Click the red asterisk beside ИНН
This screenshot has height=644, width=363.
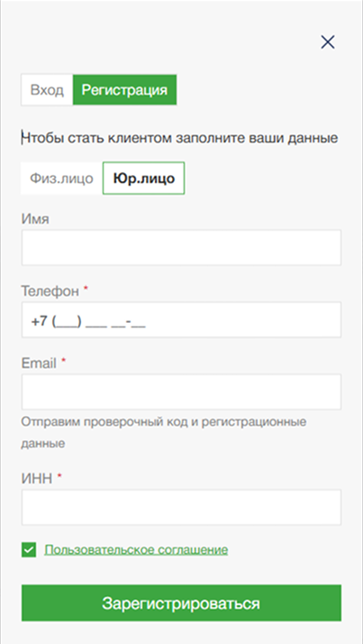(x=59, y=476)
